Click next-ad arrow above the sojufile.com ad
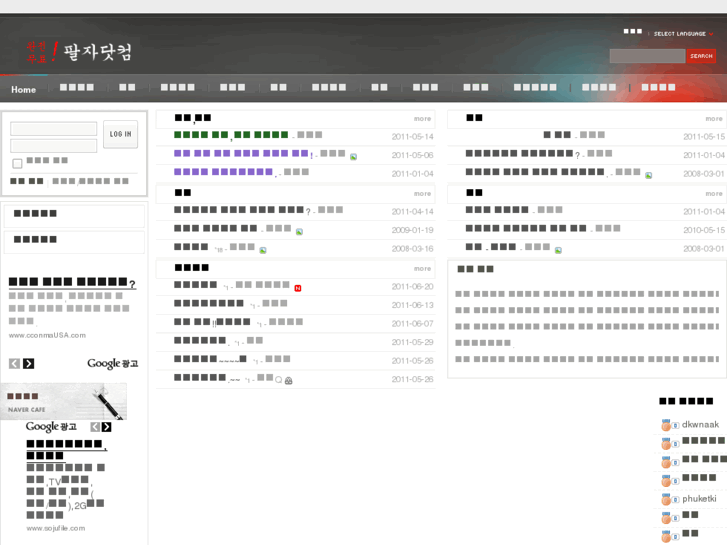Screen dimensions: 727x545 (x=106, y=427)
